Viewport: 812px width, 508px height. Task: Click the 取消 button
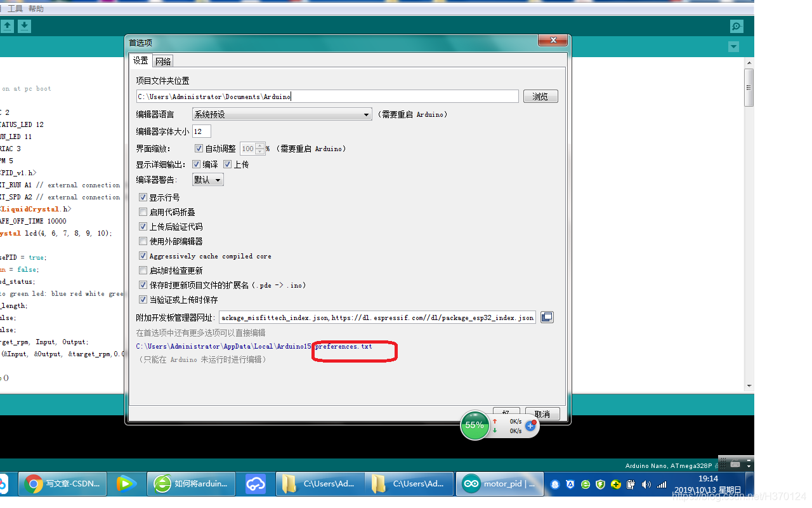[x=542, y=413]
